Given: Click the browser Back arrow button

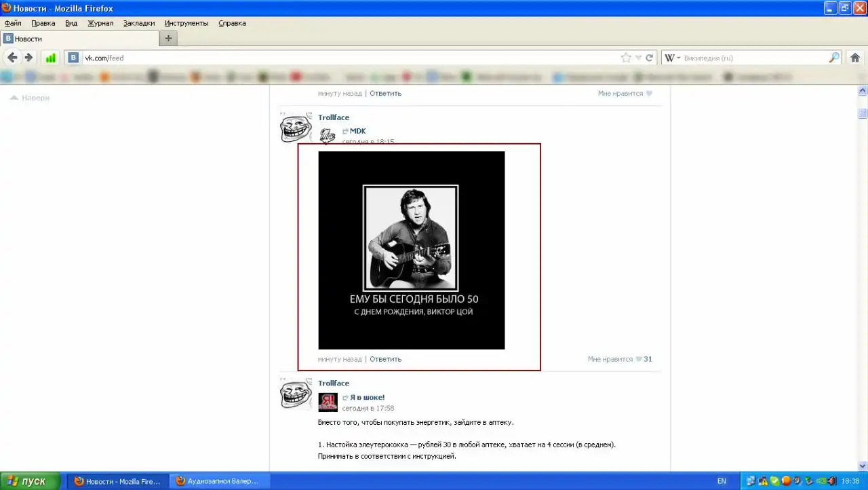Looking at the screenshot, I should click(12, 58).
